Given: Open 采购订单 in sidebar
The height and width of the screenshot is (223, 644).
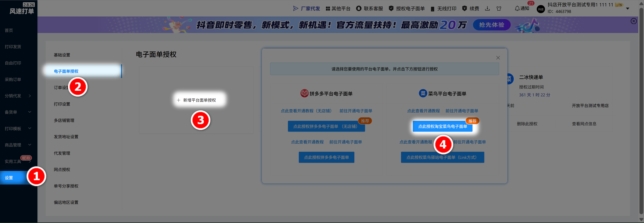Looking at the screenshot, I should tap(13, 79).
